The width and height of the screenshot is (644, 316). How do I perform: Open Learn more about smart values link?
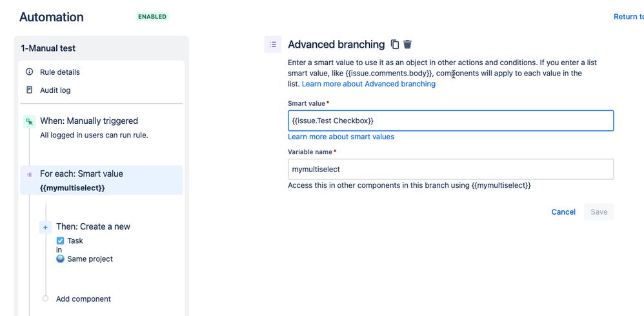tap(341, 137)
